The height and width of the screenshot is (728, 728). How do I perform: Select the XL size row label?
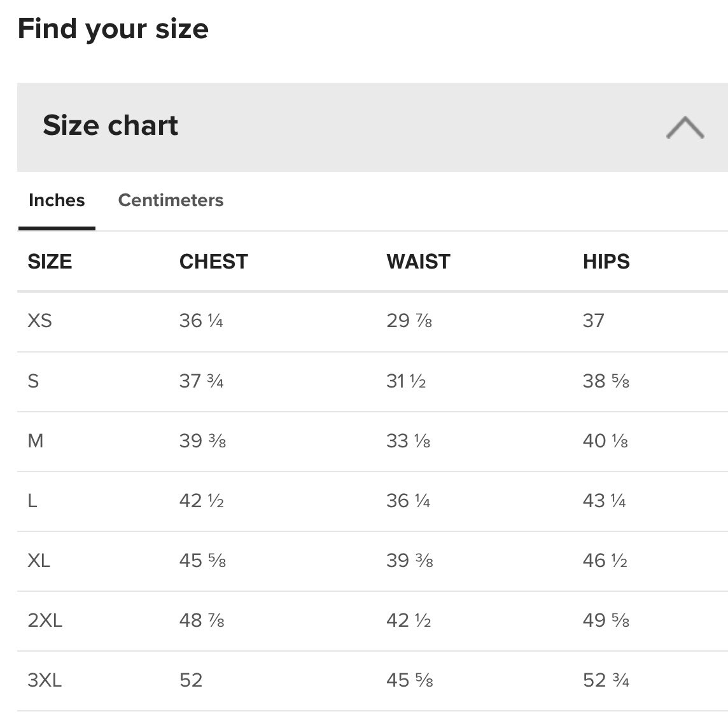[39, 561]
